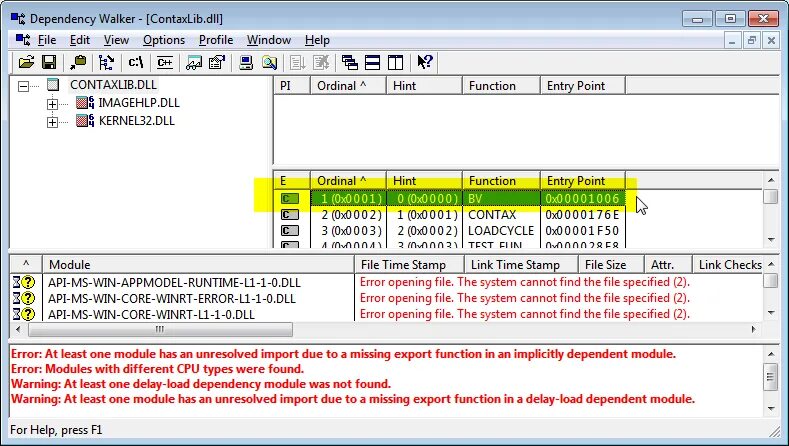Click warning icon for API-MS-WIN-APPMODEL-RUNTIME-L1-1-0.DLL
This screenshot has width=789, height=446.
coord(23,282)
